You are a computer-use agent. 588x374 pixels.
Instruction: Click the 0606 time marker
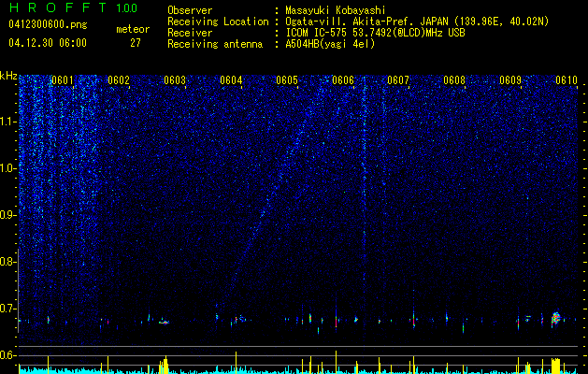pyautogui.click(x=343, y=80)
